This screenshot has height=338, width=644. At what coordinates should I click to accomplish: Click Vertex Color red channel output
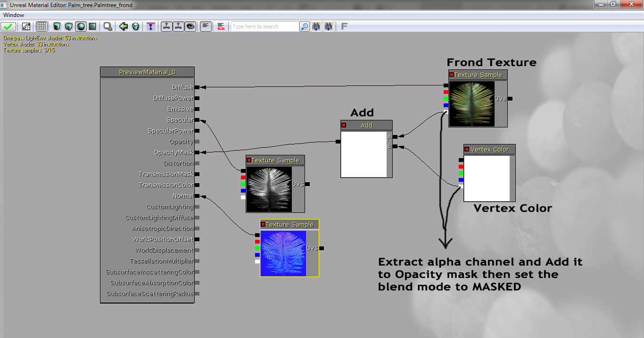[461, 167]
